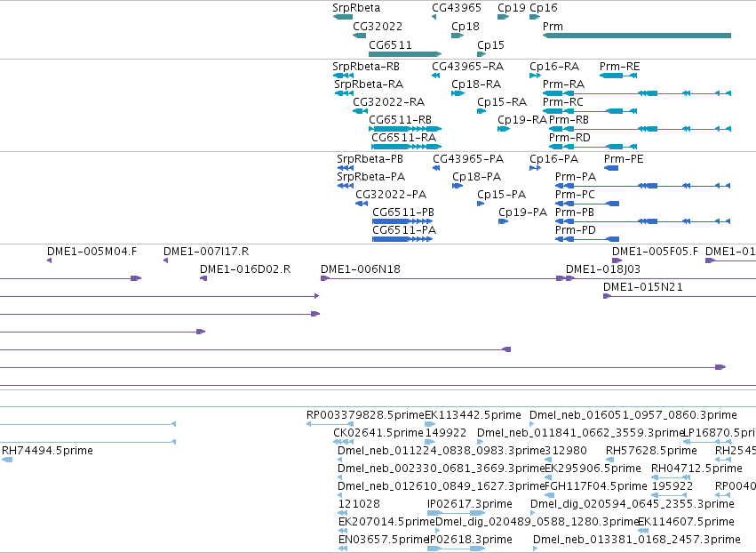Click the Prm-PA protein label
The image size is (756, 553).
[576, 177]
